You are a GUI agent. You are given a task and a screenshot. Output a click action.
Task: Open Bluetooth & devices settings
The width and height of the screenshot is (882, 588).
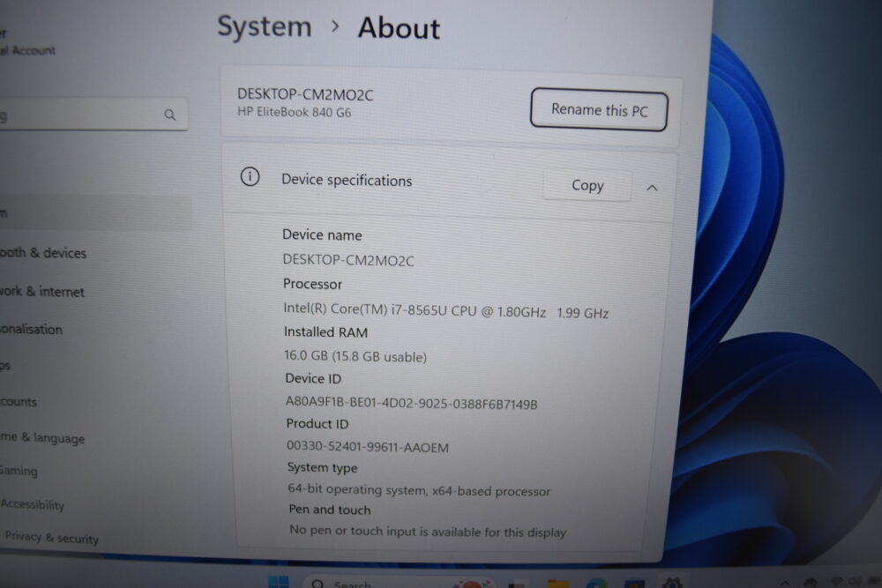43,253
